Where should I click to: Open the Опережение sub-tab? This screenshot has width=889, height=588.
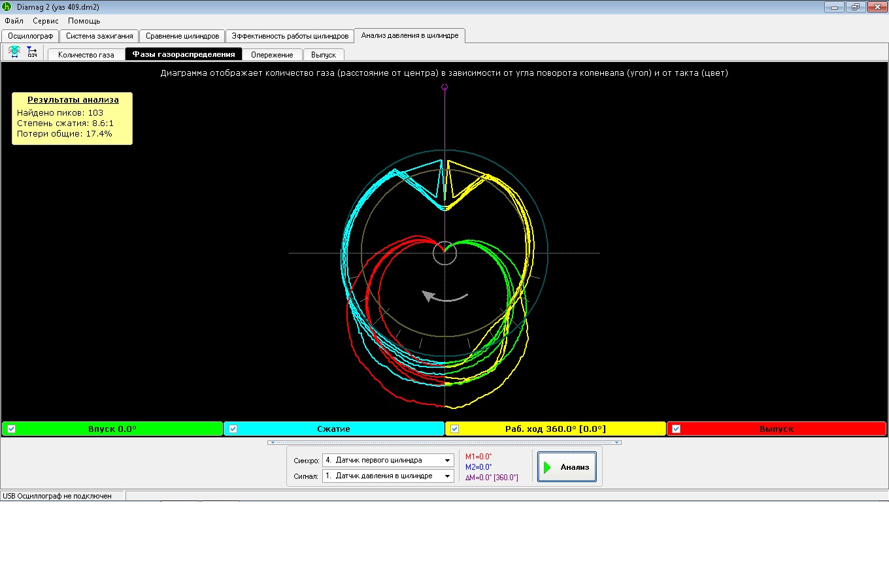pyautogui.click(x=272, y=55)
